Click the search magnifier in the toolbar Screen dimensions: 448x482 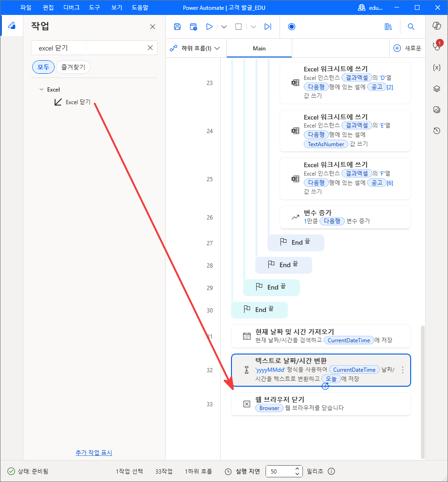[x=411, y=27]
